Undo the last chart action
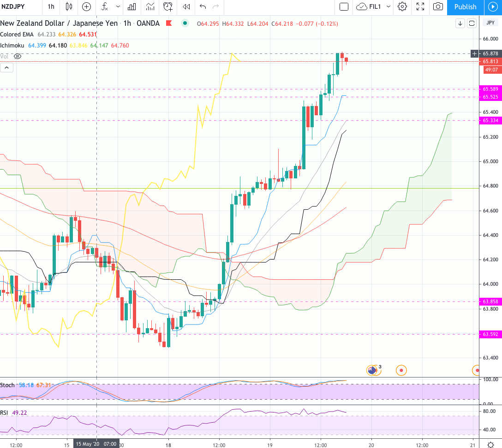Image resolution: width=502 pixels, height=448 pixels. coord(203,7)
